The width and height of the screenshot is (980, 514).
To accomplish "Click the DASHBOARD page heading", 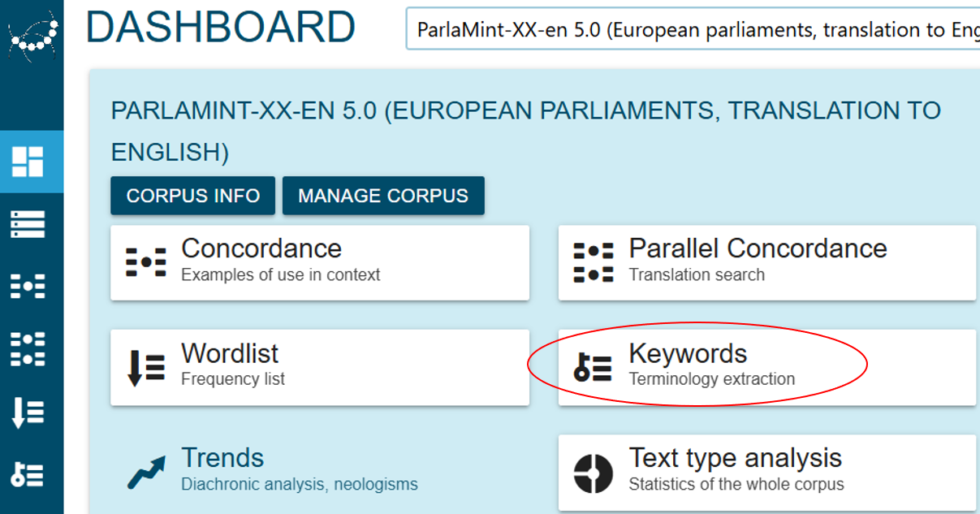I will click(221, 28).
